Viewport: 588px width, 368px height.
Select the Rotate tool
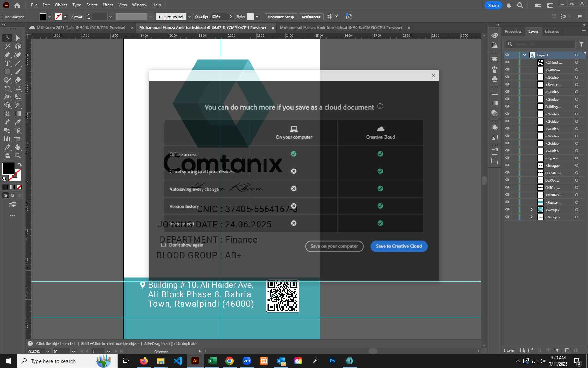point(7,88)
